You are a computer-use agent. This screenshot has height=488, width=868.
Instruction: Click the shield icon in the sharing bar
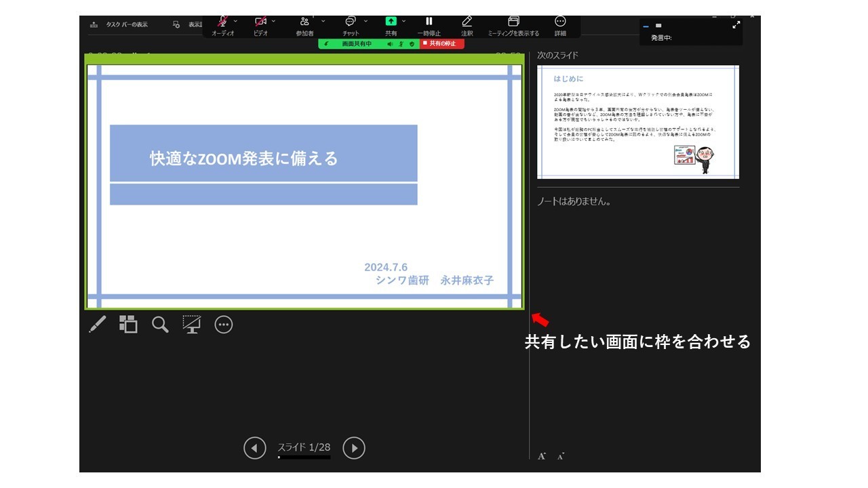coord(412,43)
